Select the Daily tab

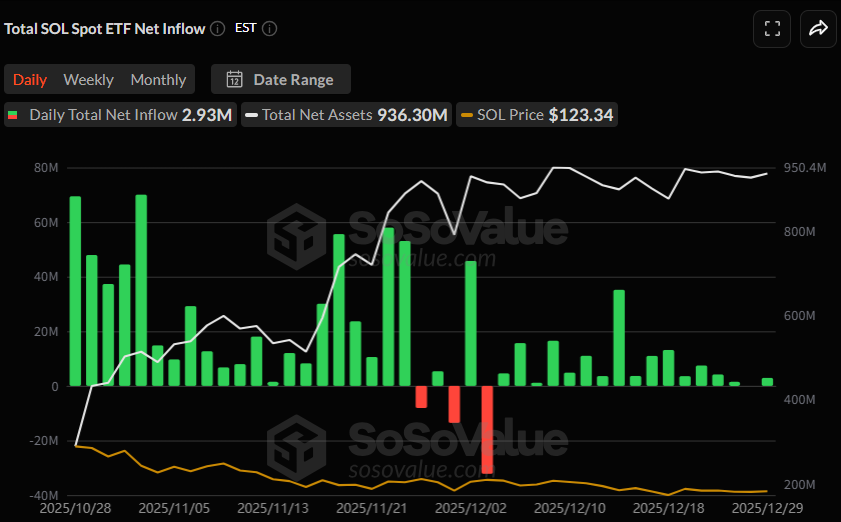(x=29, y=79)
